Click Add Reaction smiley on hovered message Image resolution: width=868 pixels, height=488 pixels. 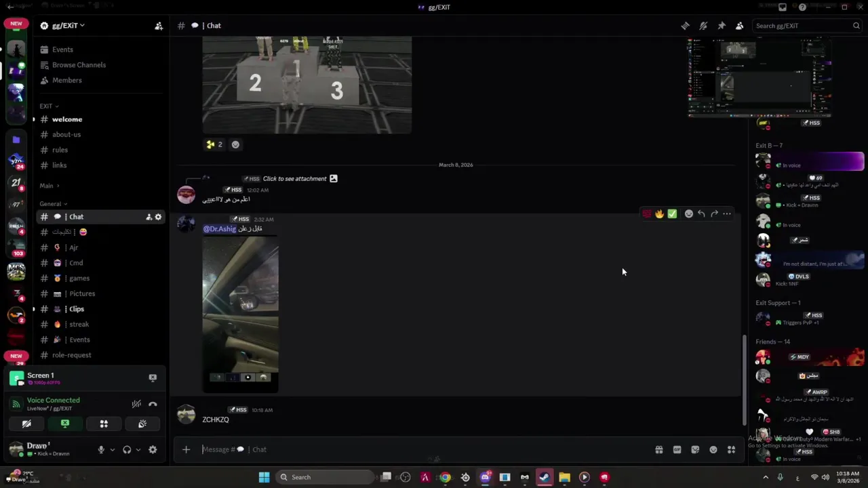tap(689, 214)
